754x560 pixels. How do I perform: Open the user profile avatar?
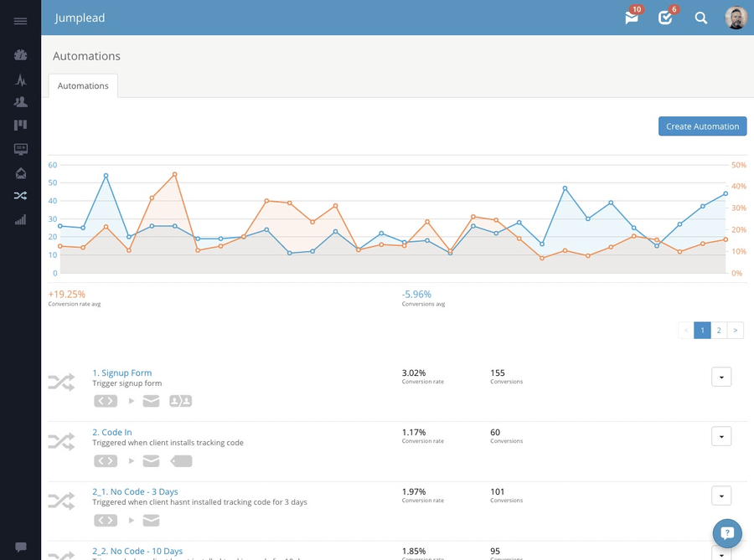click(x=736, y=18)
